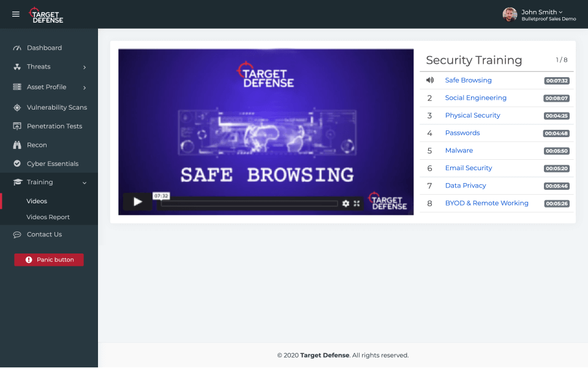The image size is (588, 368).
Task: Open the Passwords video link
Action: coord(462,133)
